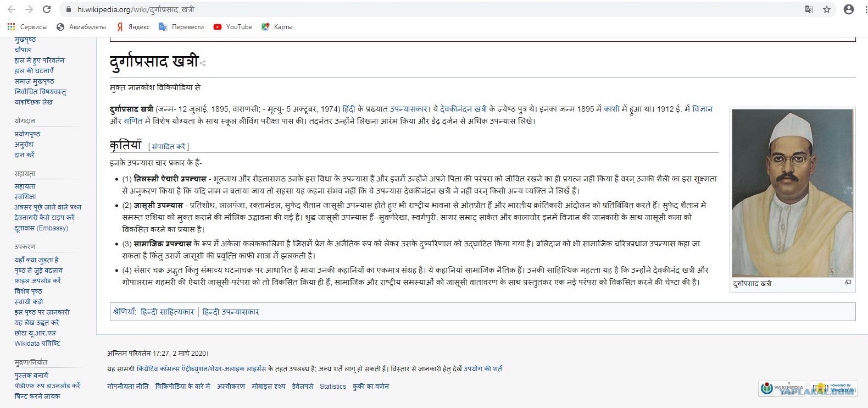The width and height of the screenshot is (868, 408).
Task: Open the Chrome profile avatar
Action: click(849, 9)
